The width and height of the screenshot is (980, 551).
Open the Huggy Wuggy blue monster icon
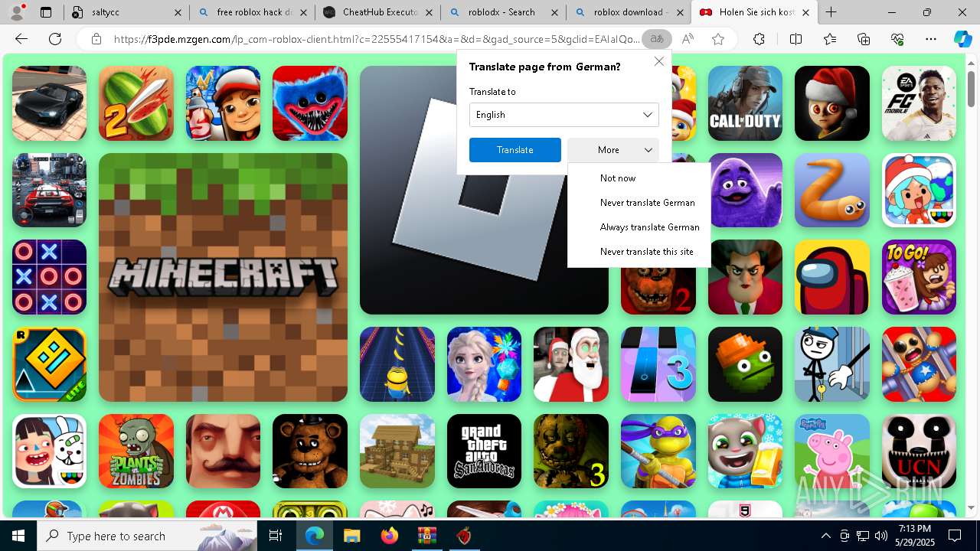pos(310,103)
